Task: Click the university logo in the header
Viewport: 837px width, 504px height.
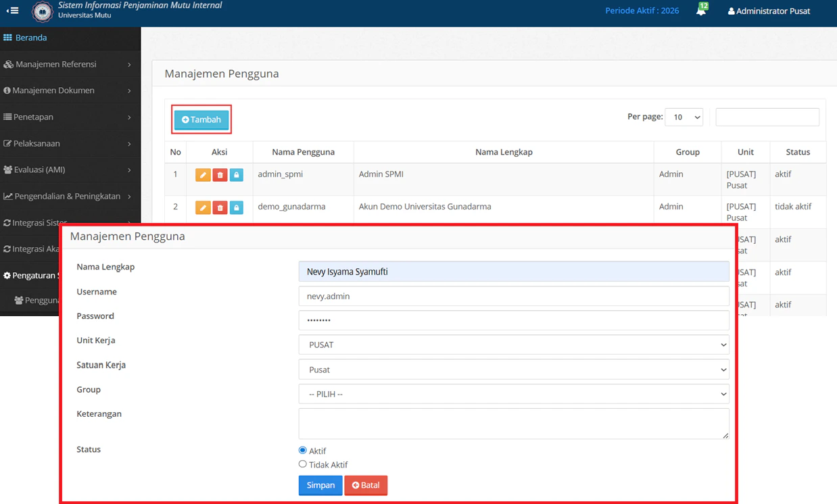Action: point(42,11)
